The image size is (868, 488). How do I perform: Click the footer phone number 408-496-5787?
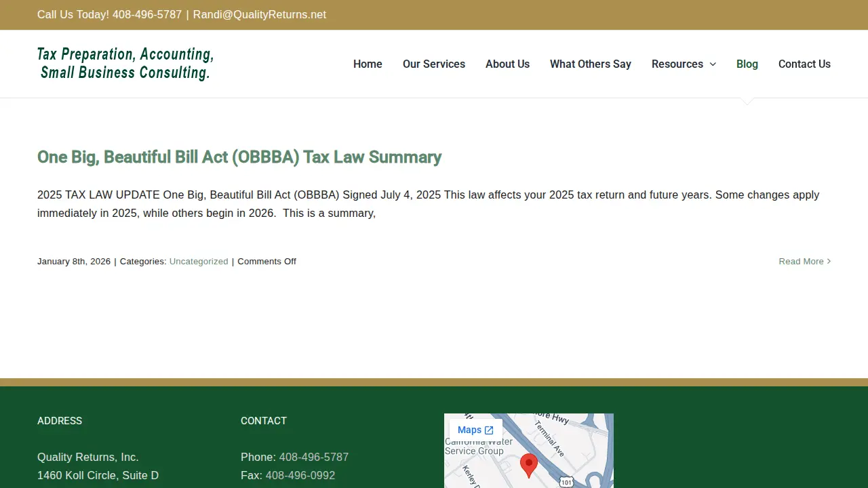(314, 457)
